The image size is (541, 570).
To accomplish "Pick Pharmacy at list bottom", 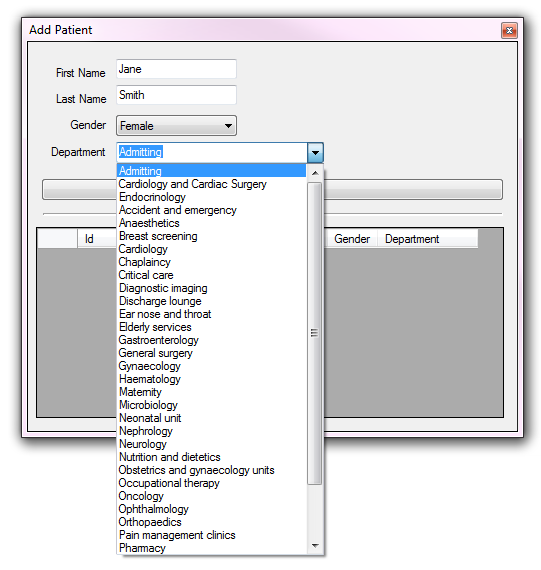I will 211,548.
